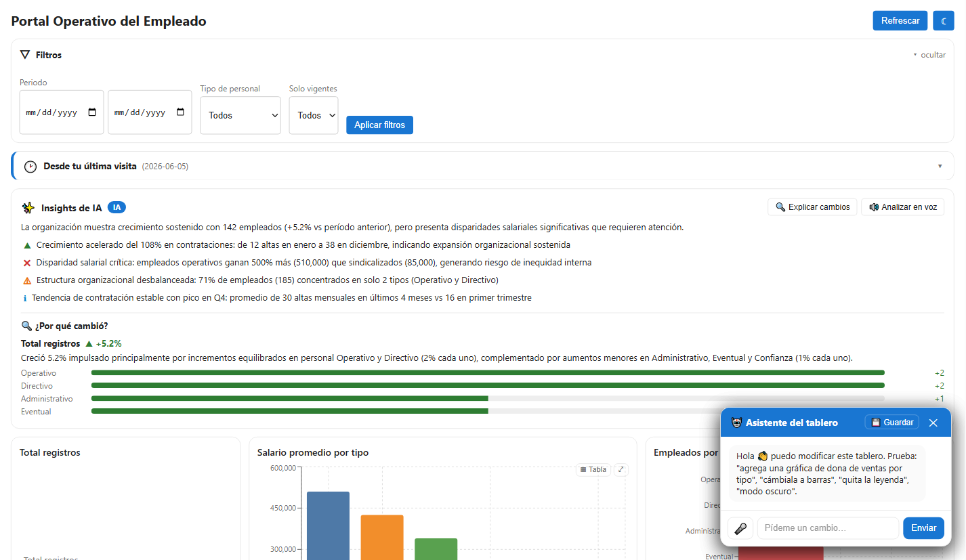The image size is (966, 560).
Task: Switch salary chart to Tabla view
Action: click(593, 469)
